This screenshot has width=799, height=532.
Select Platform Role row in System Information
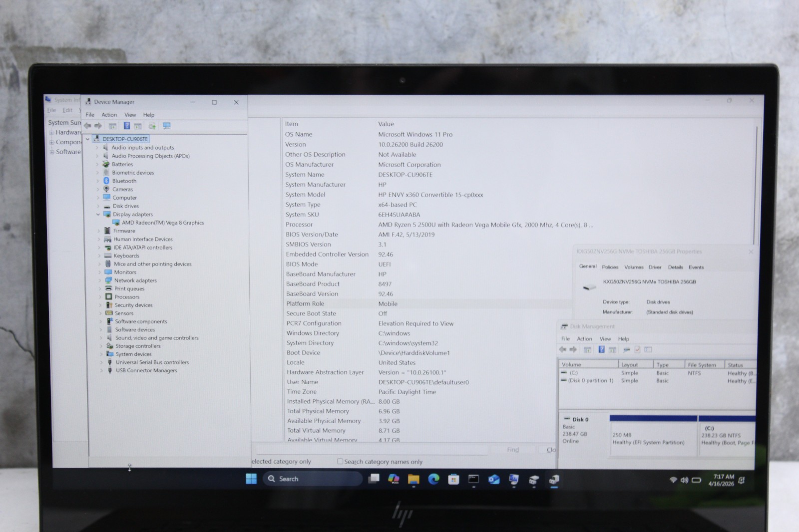[x=427, y=303]
